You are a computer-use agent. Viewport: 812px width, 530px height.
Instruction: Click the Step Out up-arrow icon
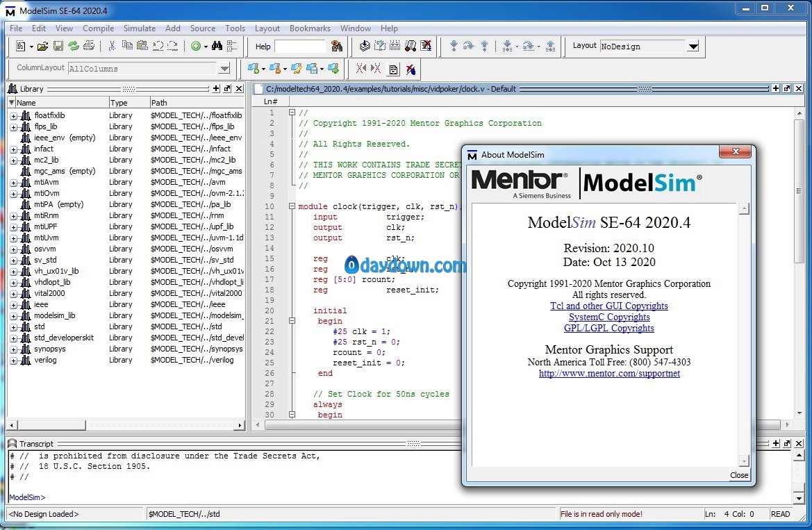(x=484, y=46)
